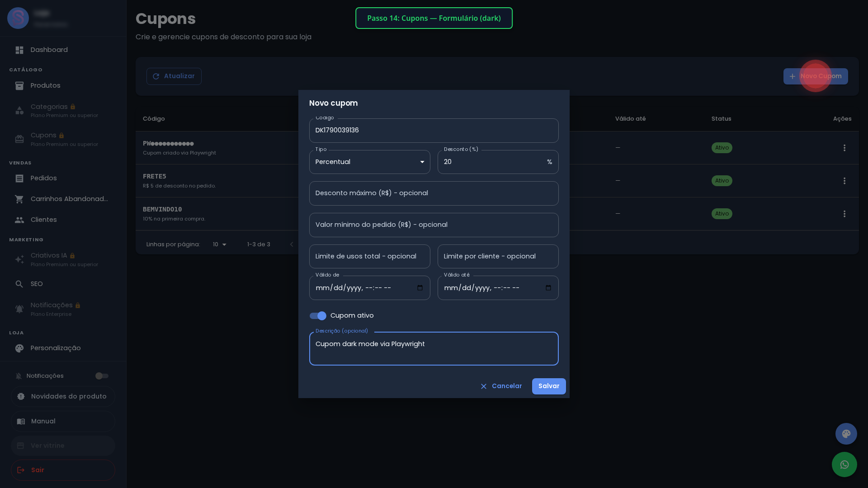Open Pedidos in the sidebar

[x=63, y=178]
